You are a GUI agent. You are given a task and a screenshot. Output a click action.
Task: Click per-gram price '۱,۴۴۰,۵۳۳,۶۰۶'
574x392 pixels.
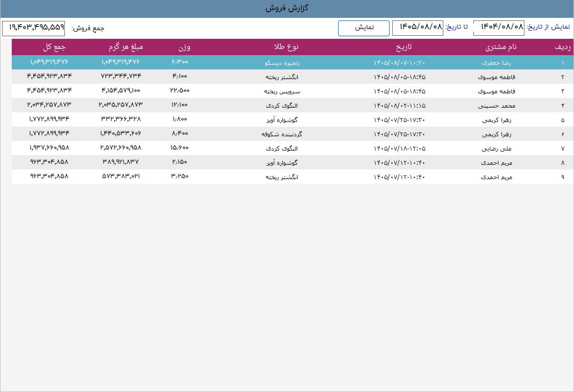[x=121, y=133]
